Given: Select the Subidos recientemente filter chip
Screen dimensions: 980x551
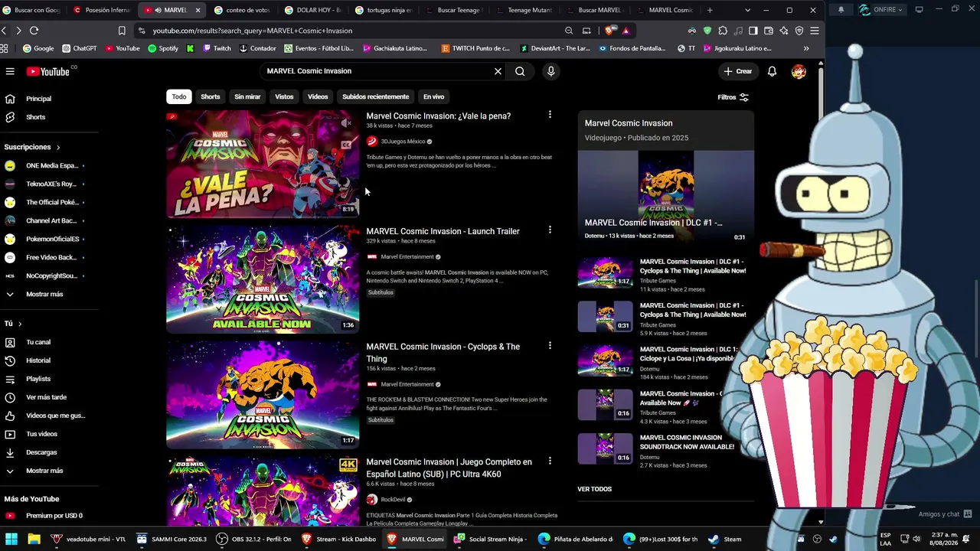Looking at the screenshot, I should click(x=375, y=97).
